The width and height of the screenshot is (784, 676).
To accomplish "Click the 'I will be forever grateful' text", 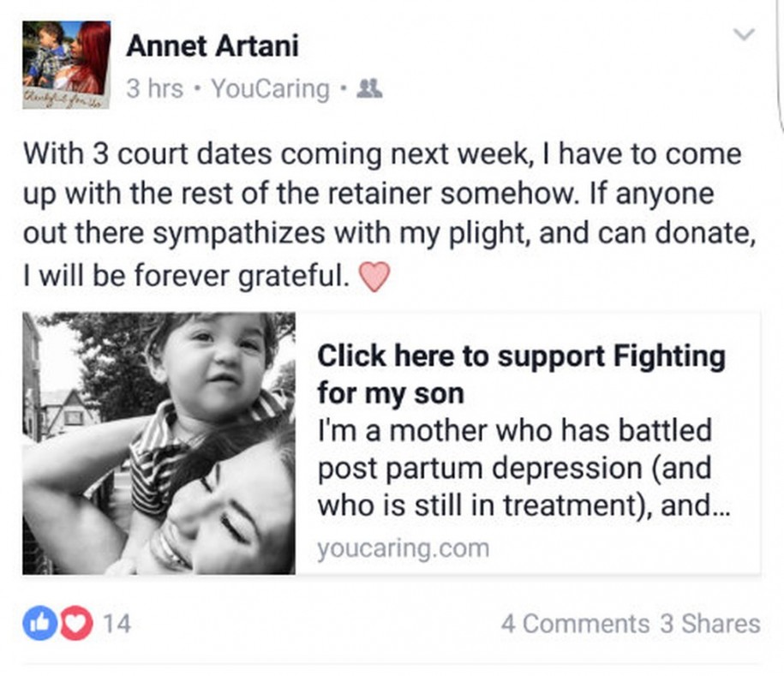I will click(186, 276).
